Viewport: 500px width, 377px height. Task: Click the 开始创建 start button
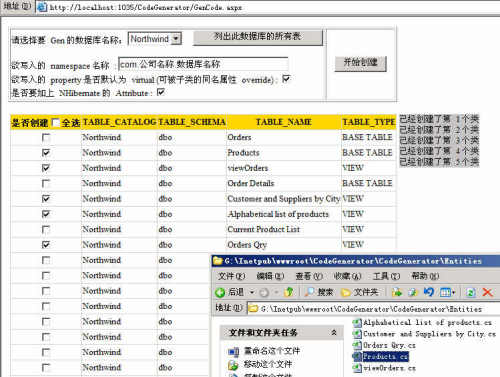360,63
